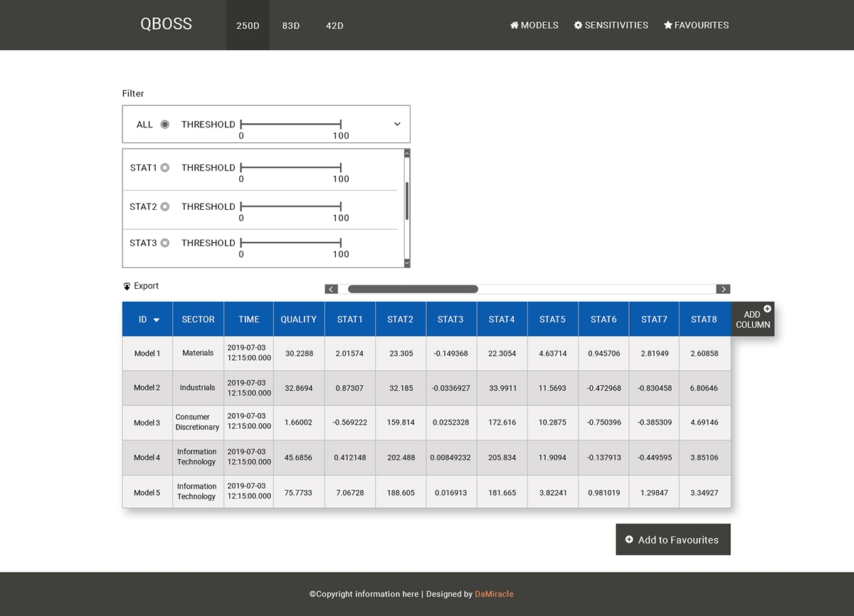Screen dimensions: 854x616
Task: Click the home icon beside Models
Action: 515,26
